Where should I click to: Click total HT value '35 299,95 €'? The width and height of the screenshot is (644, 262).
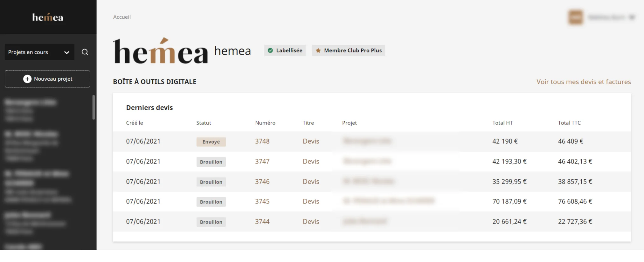click(x=509, y=182)
